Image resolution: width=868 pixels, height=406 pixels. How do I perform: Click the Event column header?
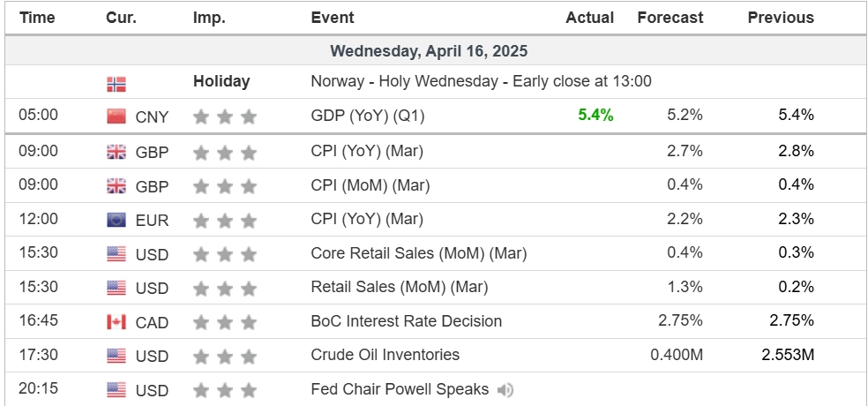(x=333, y=18)
